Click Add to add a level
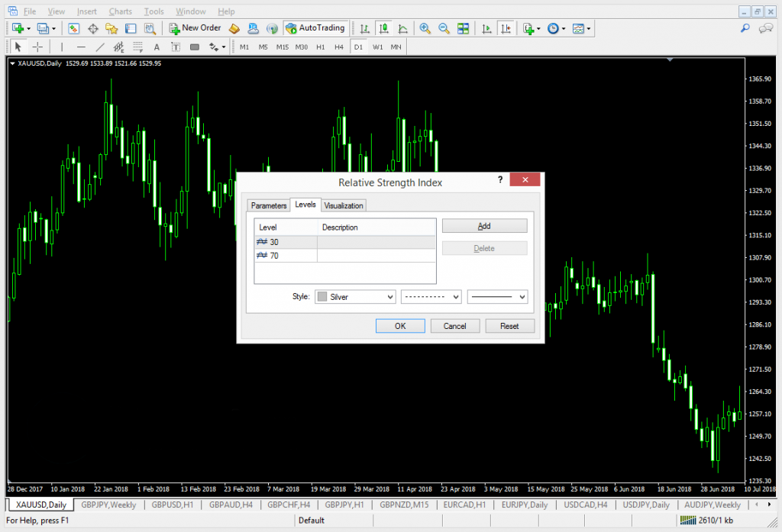This screenshot has width=782, height=532. [484, 226]
